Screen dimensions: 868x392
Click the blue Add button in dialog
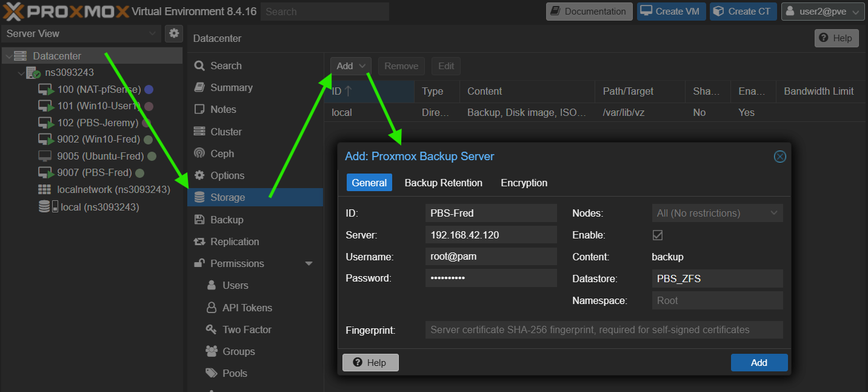click(759, 362)
